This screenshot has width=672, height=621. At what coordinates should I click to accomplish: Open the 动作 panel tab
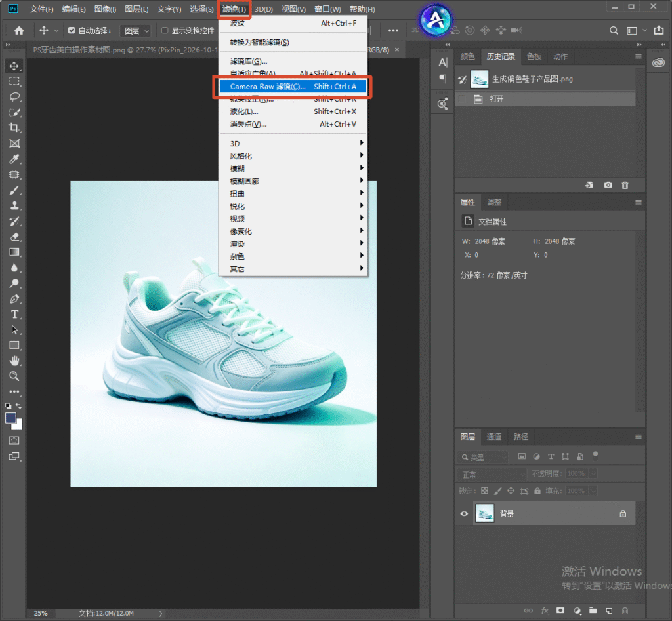(x=560, y=56)
